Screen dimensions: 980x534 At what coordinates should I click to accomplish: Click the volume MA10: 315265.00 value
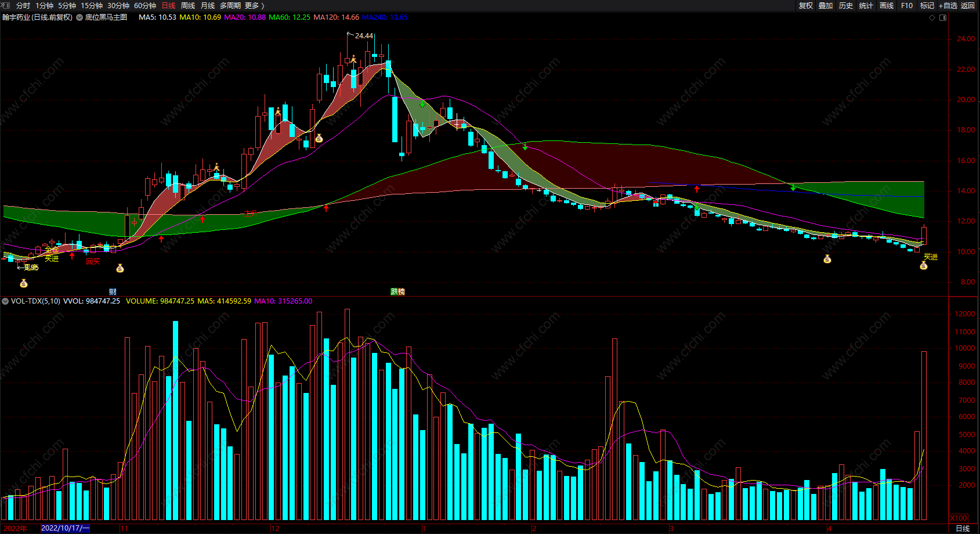pyautogui.click(x=283, y=301)
